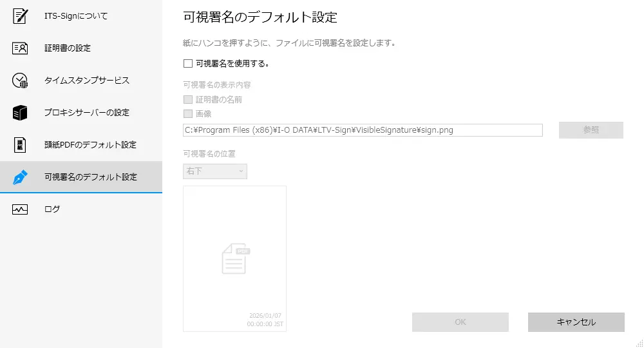Click the certificate settings ID card icon
Viewport: 644px width, 348px height.
(20, 48)
